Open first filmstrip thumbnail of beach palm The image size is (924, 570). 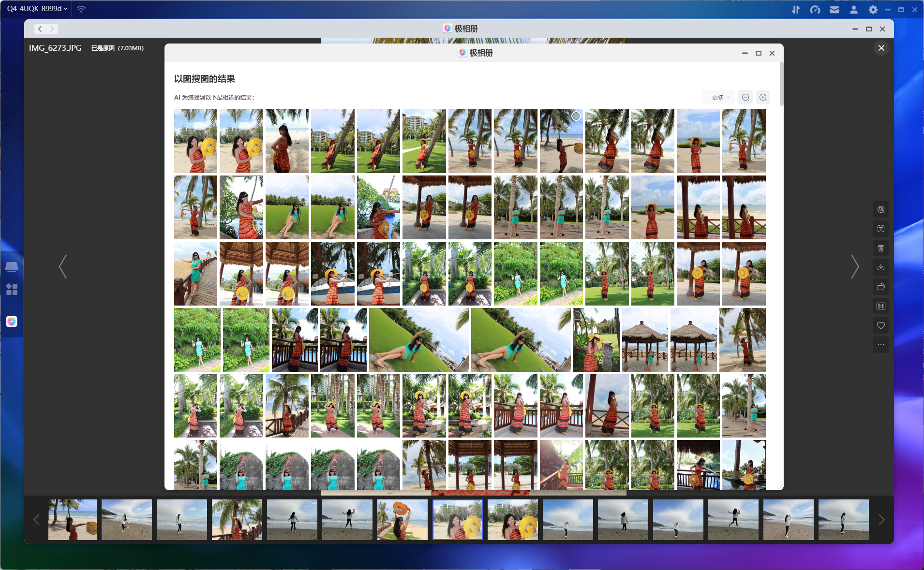[73, 520]
